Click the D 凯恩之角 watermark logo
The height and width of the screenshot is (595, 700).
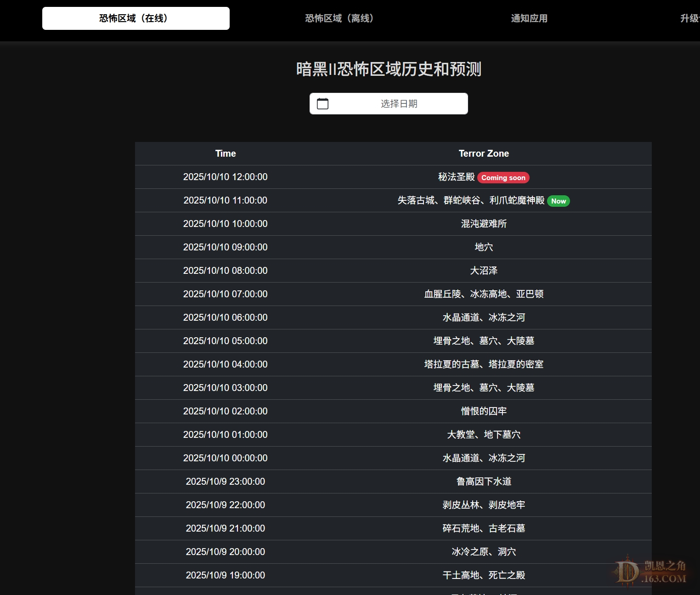click(650, 572)
